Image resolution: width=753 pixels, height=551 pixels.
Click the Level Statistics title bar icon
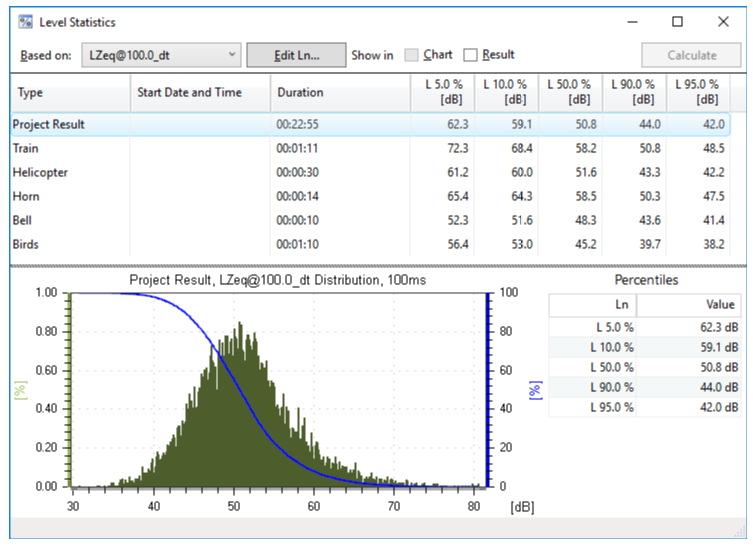[x=25, y=21]
